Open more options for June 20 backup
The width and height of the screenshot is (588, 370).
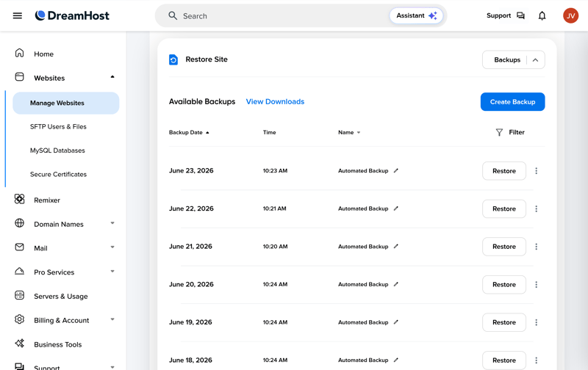click(537, 285)
